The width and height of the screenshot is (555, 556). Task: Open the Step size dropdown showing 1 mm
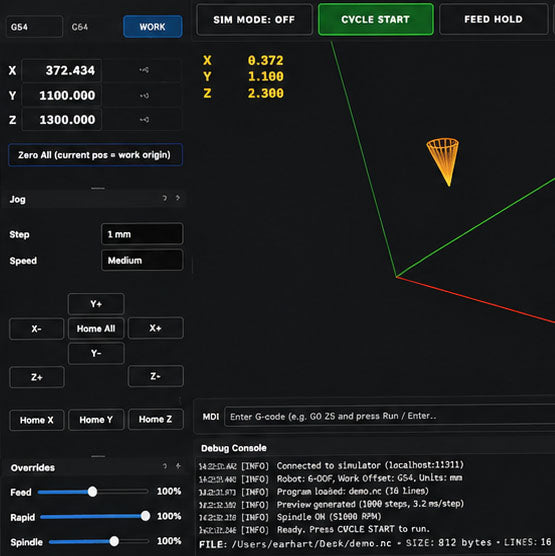click(x=142, y=234)
